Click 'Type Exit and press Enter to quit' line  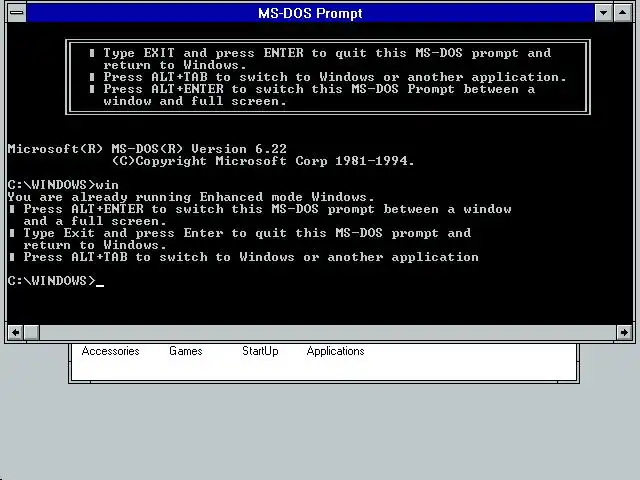point(240,233)
